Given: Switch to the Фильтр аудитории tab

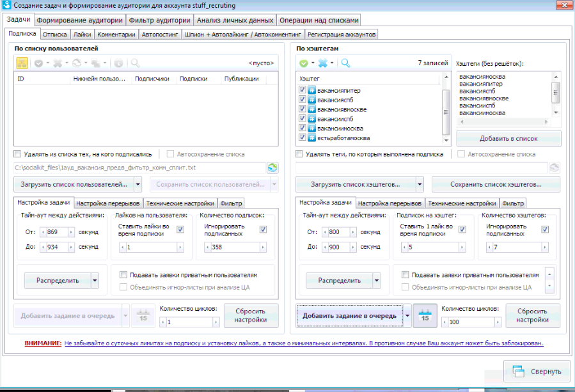Looking at the screenshot, I should pyautogui.click(x=159, y=20).
